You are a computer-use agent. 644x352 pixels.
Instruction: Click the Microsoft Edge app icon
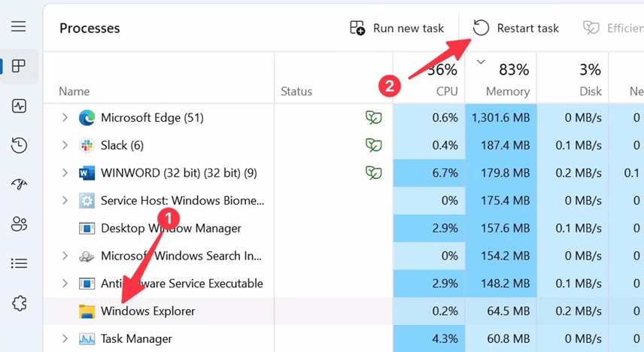point(87,118)
